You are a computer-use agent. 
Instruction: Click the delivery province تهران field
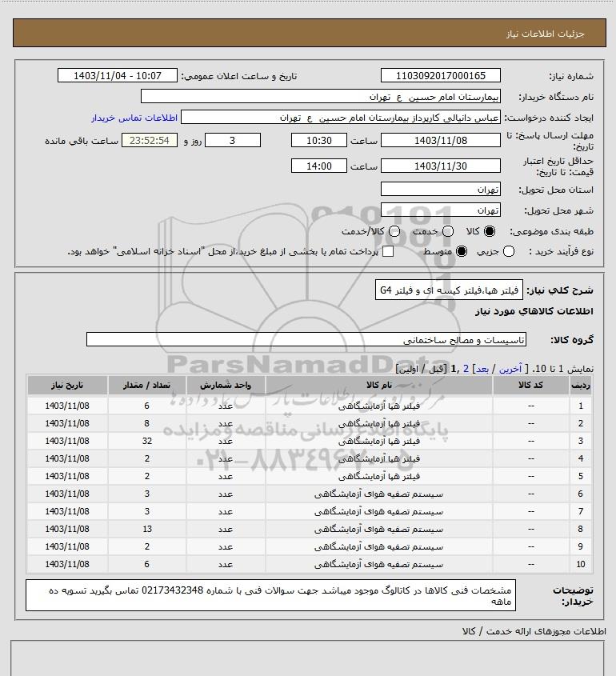pos(441,189)
